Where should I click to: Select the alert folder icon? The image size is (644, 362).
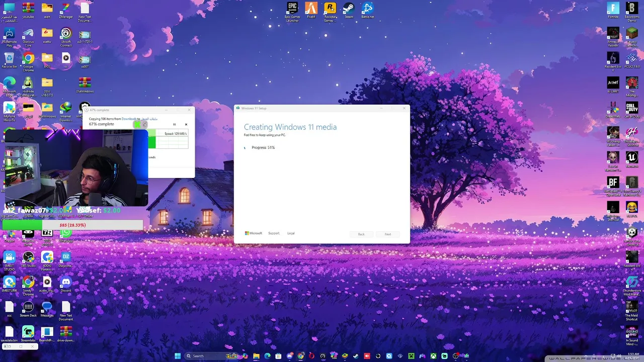coord(47,11)
